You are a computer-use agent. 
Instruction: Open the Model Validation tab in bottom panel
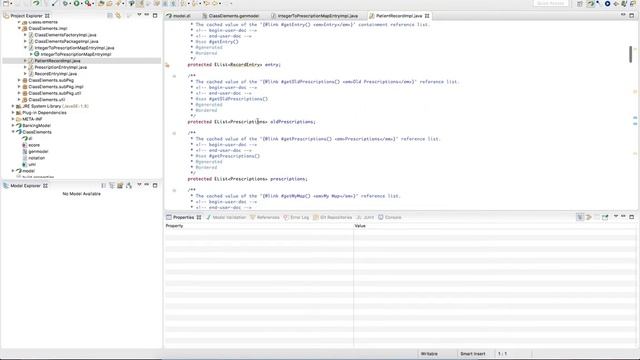(226, 218)
